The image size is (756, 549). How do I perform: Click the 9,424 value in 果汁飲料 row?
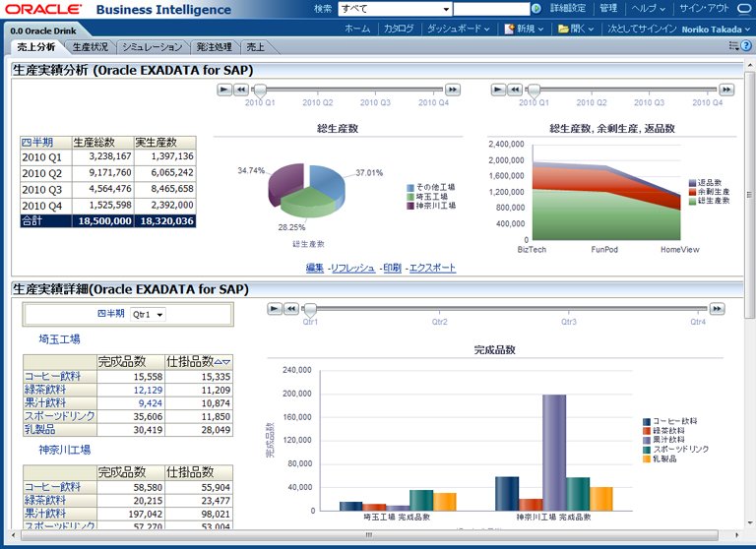point(151,403)
